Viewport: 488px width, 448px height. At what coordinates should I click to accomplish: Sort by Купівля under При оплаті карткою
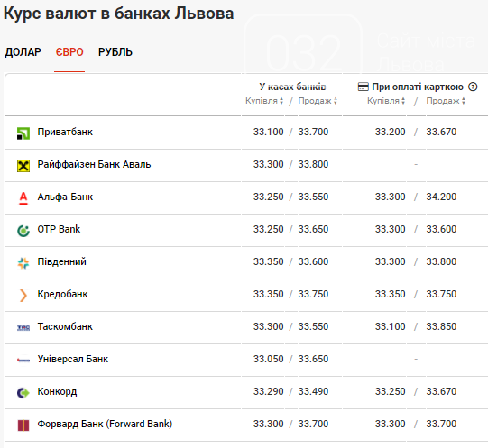(386, 101)
